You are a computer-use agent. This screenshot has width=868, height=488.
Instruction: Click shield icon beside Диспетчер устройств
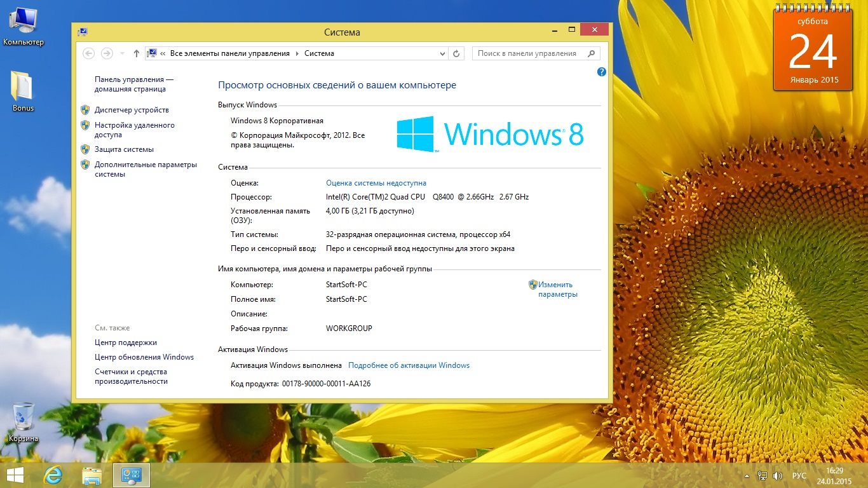click(x=85, y=110)
